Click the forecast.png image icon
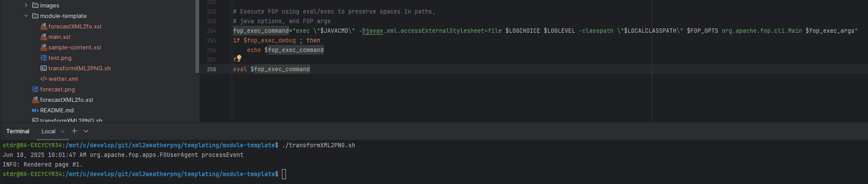This screenshot has width=868, height=184. click(35, 89)
